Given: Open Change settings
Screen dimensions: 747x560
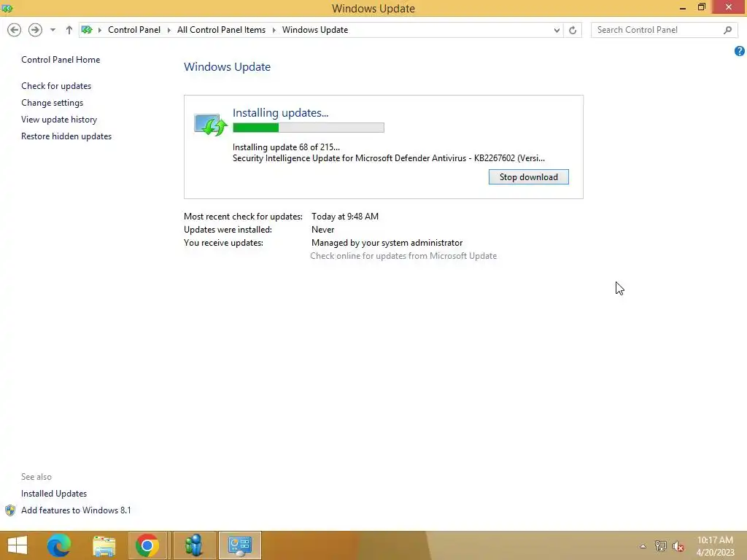Looking at the screenshot, I should (x=52, y=102).
